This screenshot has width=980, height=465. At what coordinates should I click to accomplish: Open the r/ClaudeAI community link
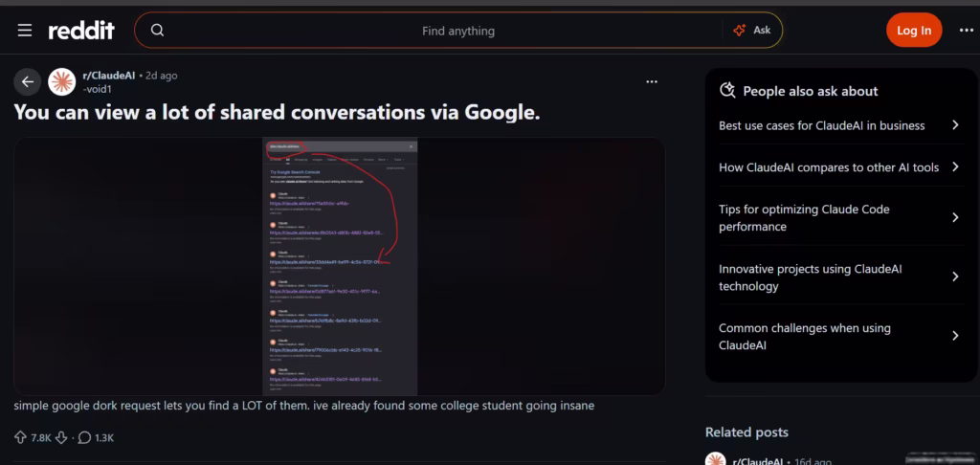point(109,76)
